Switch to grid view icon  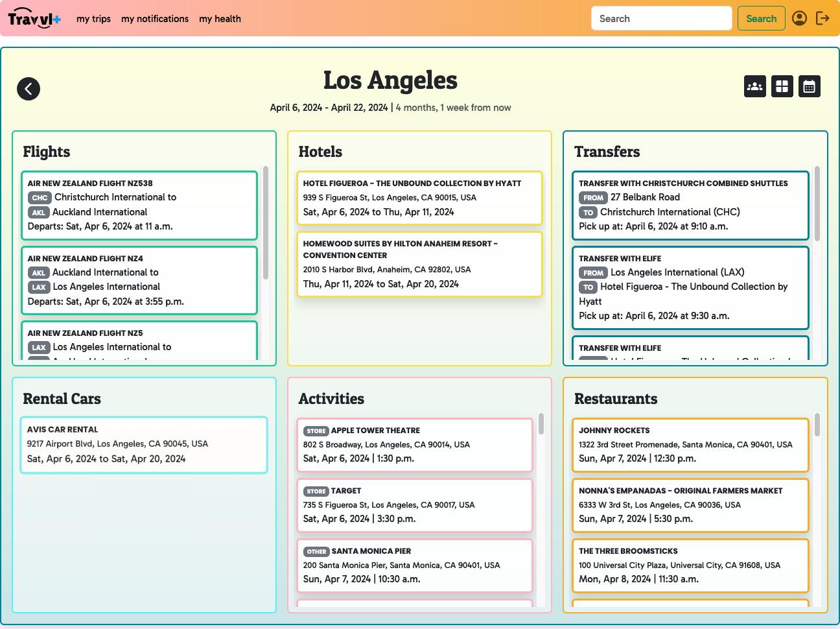pos(782,86)
